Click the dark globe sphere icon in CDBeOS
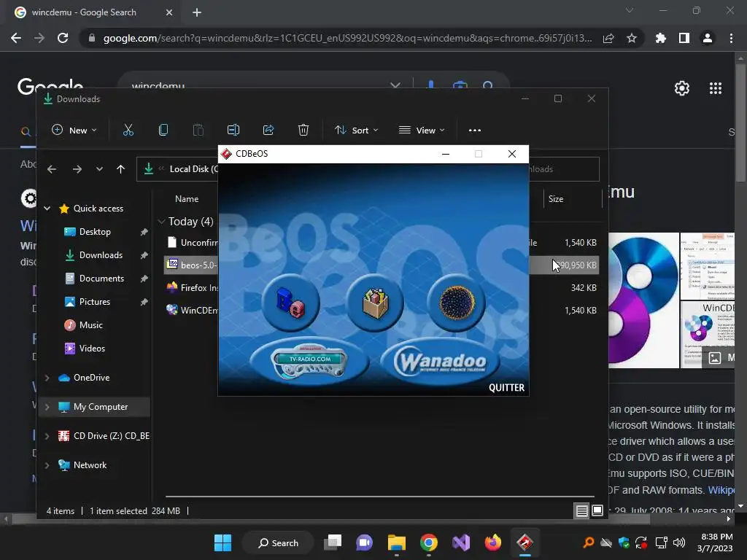The width and height of the screenshot is (747, 560). [457, 303]
